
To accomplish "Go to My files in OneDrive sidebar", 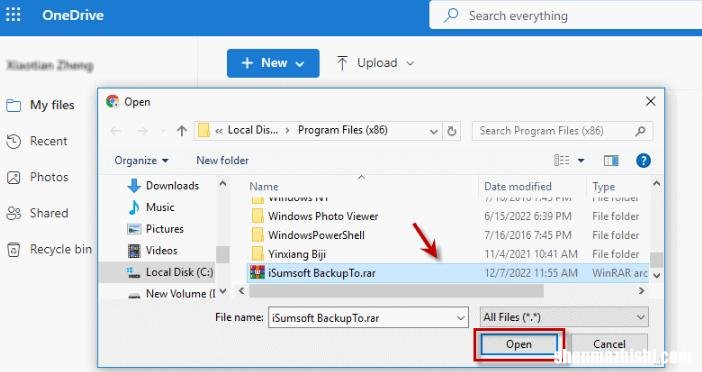I will (52, 105).
